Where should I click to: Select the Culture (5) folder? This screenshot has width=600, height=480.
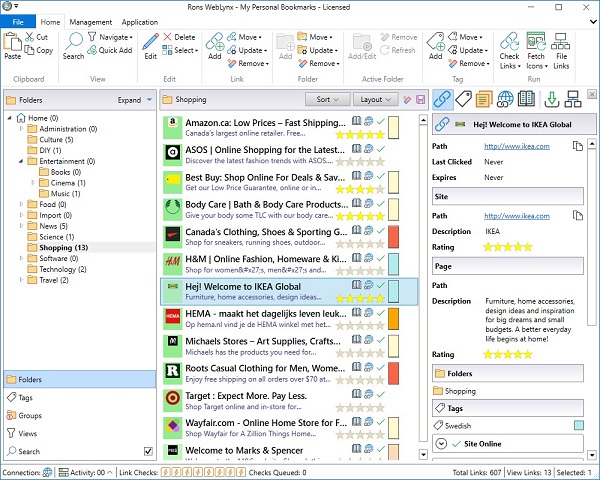56,139
